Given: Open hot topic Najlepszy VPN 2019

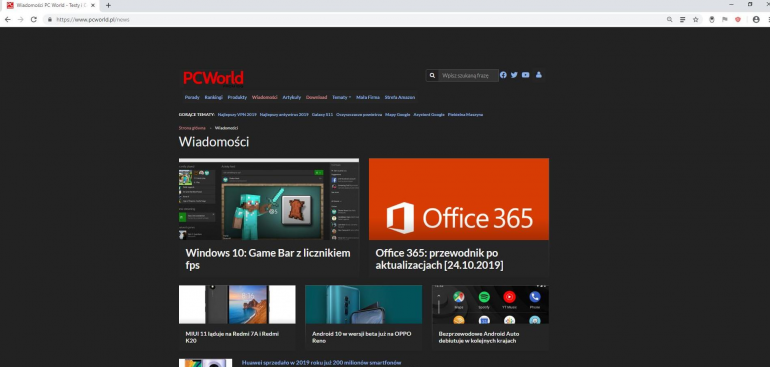Looking at the screenshot, I should click(x=237, y=114).
